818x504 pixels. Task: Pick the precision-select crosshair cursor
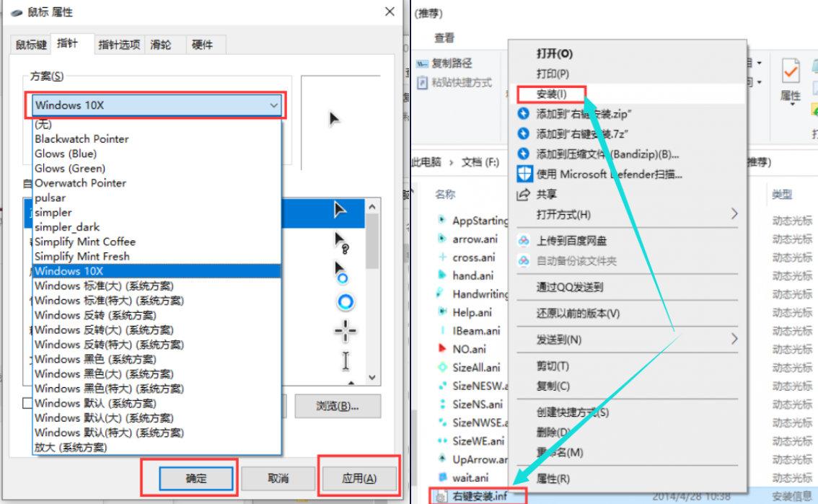346,330
